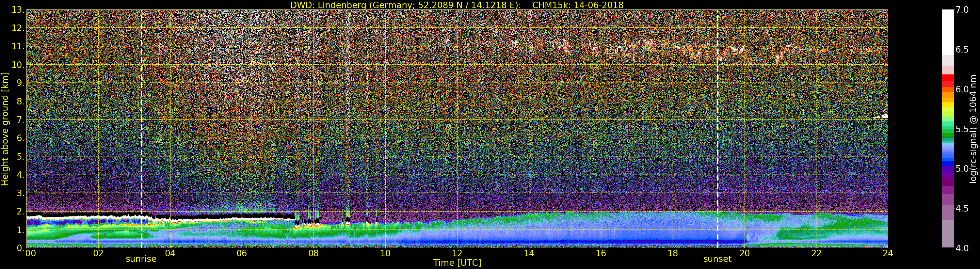Select the "CHM15k: 14-06-2018" text in the title
The width and height of the screenshot is (980, 269).
coord(578,5)
